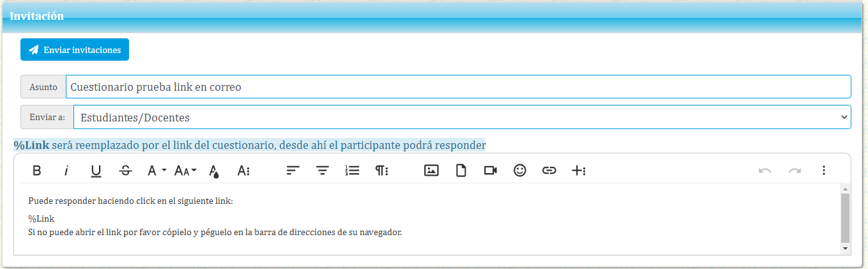Screen dimensions: 868x269
Task: Open the Enviar a dropdown
Action: (x=462, y=117)
